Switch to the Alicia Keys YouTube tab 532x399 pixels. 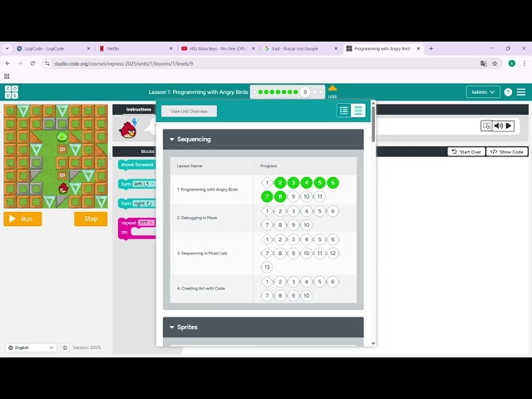[x=218, y=48]
